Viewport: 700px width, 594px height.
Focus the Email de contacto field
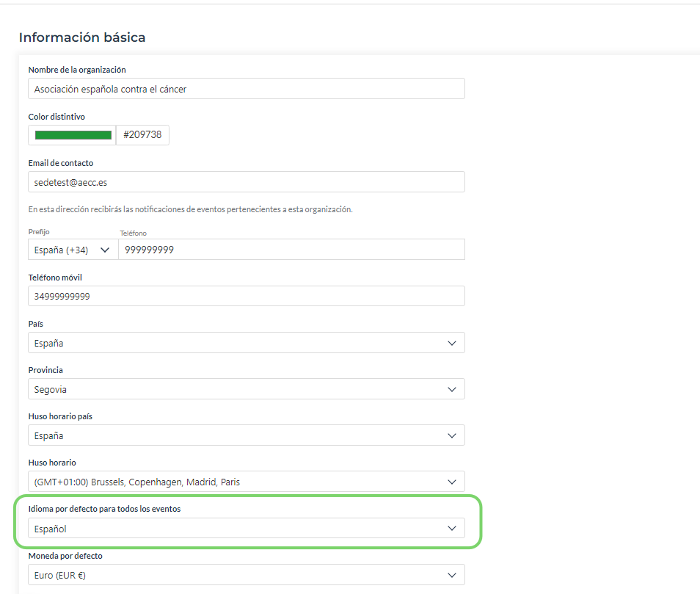click(x=246, y=181)
